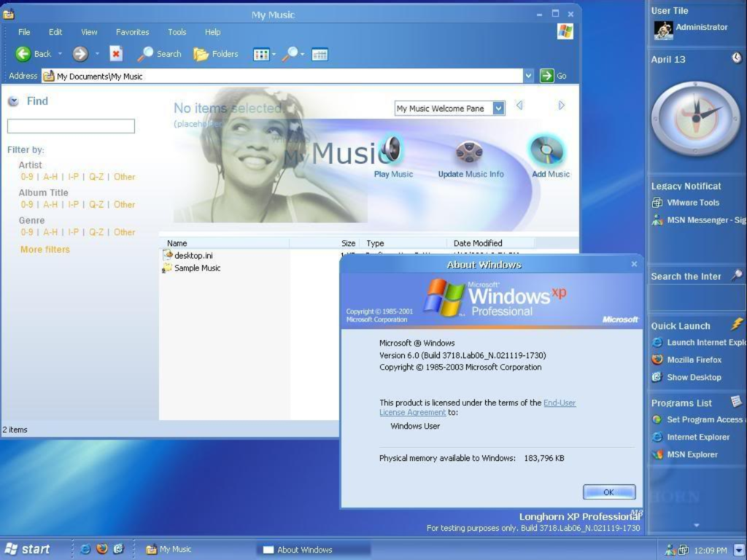Viewport: 747px width, 560px height.
Task: Open the Views dropdown arrow in toolbar
Action: pyautogui.click(x=274, y=54)
